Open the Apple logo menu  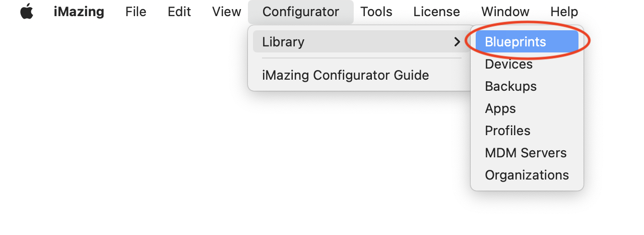pyautogui.click(x=27, y=12)
